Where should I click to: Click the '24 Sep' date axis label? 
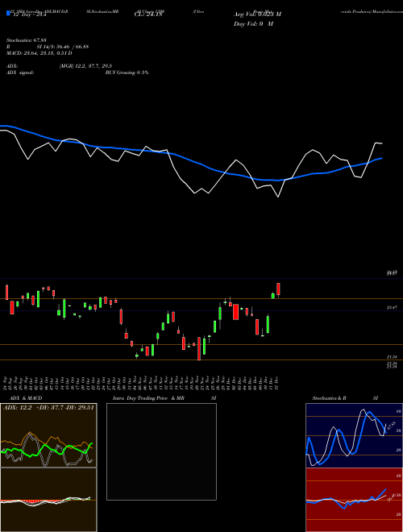click(x=6, y=383)
